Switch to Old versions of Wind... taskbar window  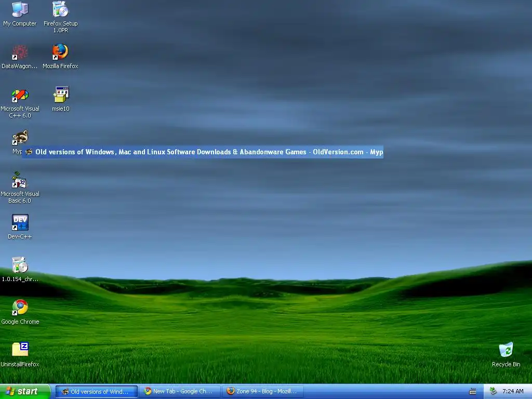click(x=96, y=392)
